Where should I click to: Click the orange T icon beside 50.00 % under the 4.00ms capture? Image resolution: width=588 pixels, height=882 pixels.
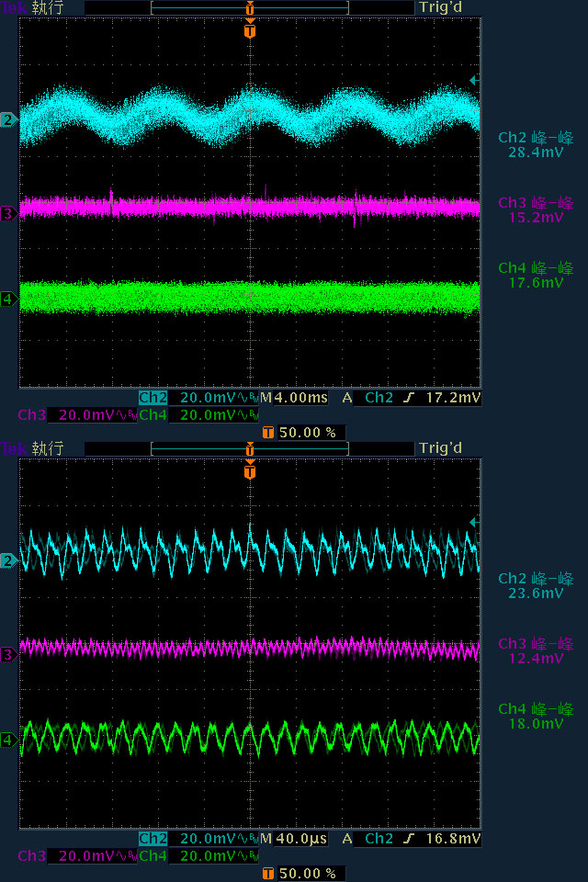coord(268,433)
